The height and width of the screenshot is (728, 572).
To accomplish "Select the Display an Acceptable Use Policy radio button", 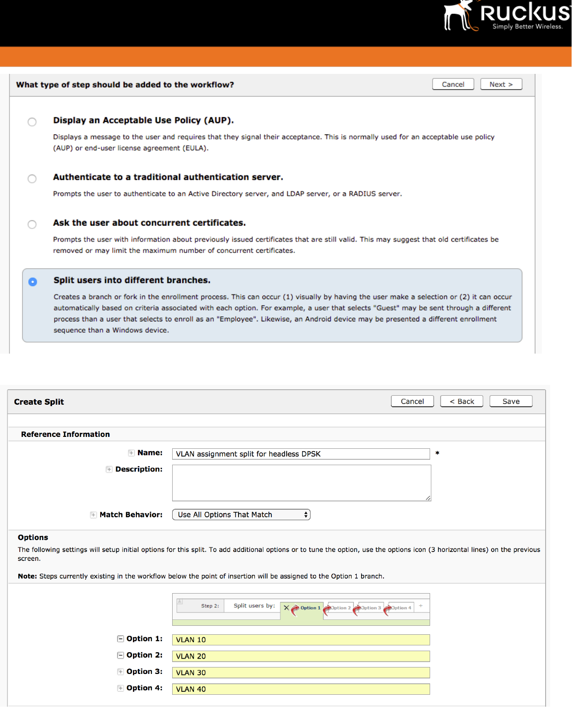I will (x=32, y=122).
